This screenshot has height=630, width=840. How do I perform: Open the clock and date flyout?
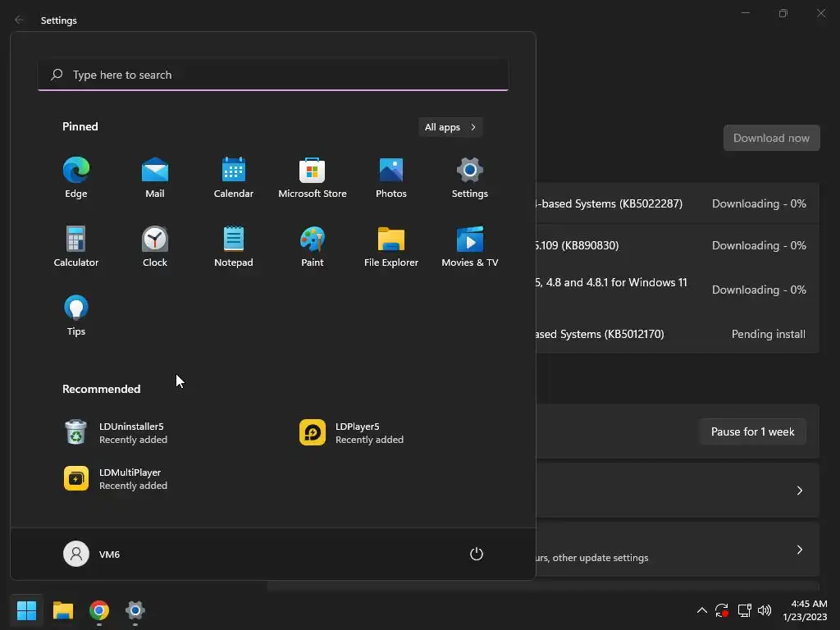click(x=805, y=609)
